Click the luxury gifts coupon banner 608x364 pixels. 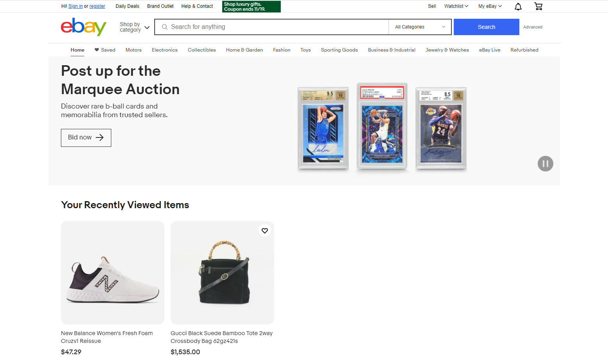251,7
